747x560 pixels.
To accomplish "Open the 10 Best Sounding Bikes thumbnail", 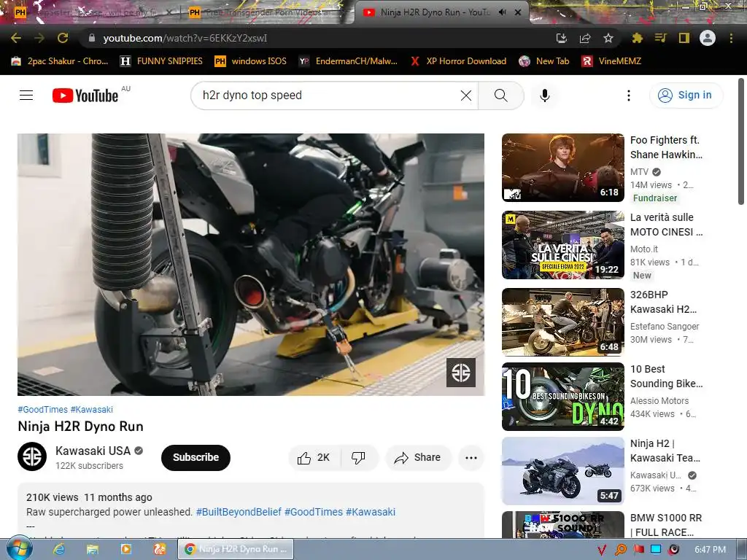I will pyautogui.click(x=563, y=397).
